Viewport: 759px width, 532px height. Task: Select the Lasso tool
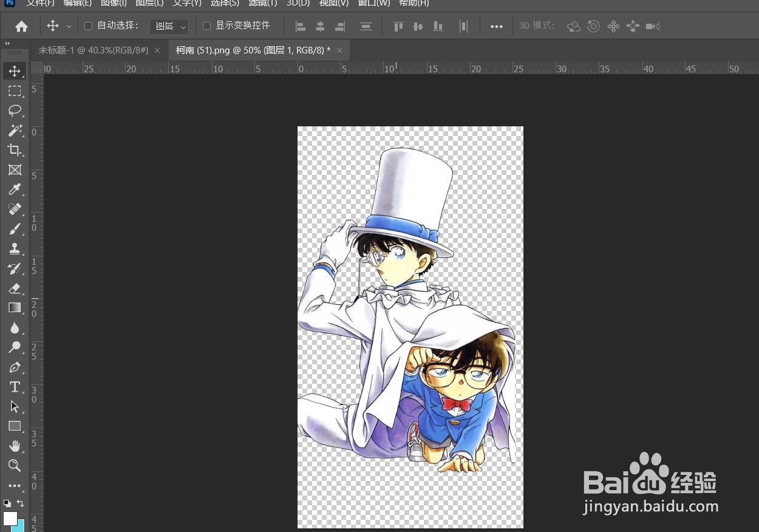pos(15,111)
